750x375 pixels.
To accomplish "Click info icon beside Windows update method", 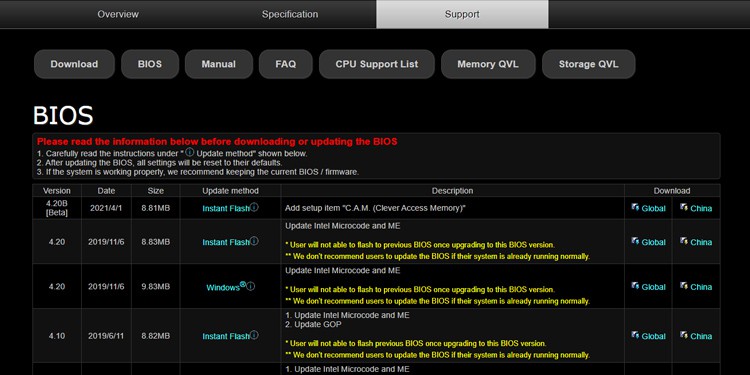I will click(251, 286).
